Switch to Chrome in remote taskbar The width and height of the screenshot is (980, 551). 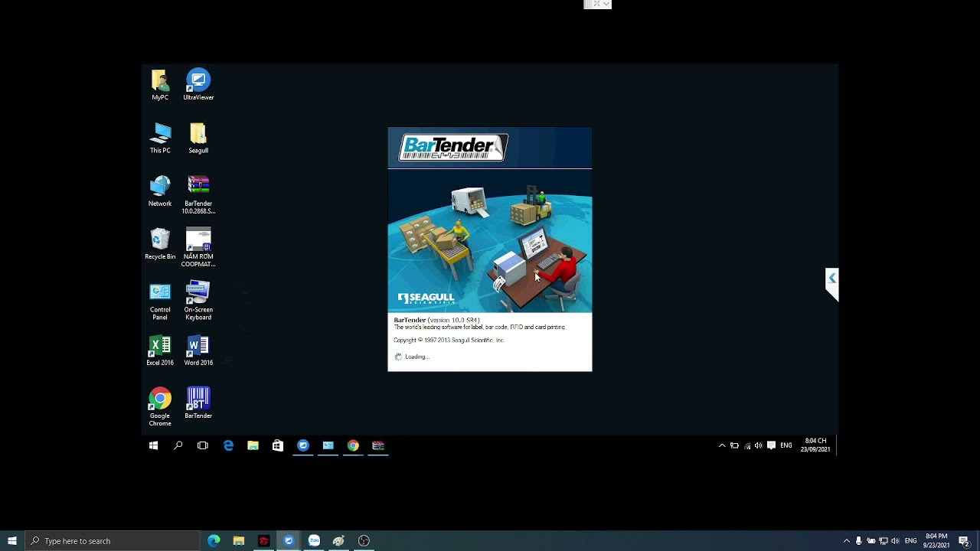pyautogui.click(x=353, y=445)
